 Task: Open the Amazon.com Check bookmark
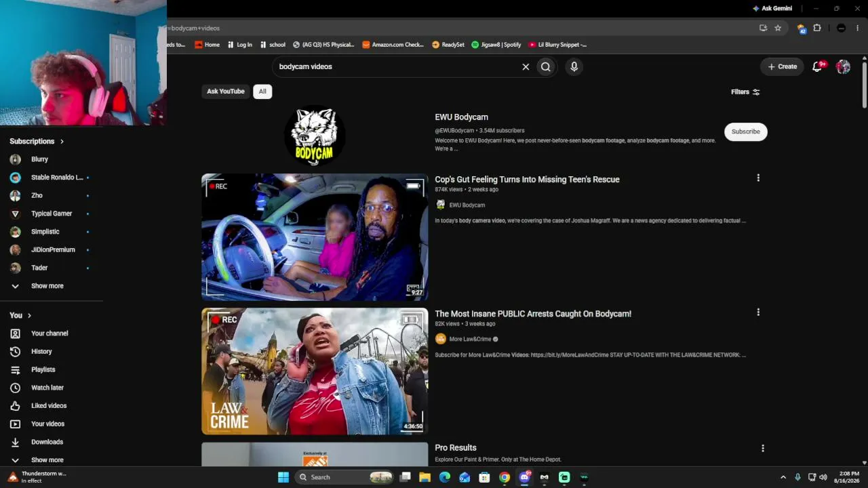click(393, 45)
